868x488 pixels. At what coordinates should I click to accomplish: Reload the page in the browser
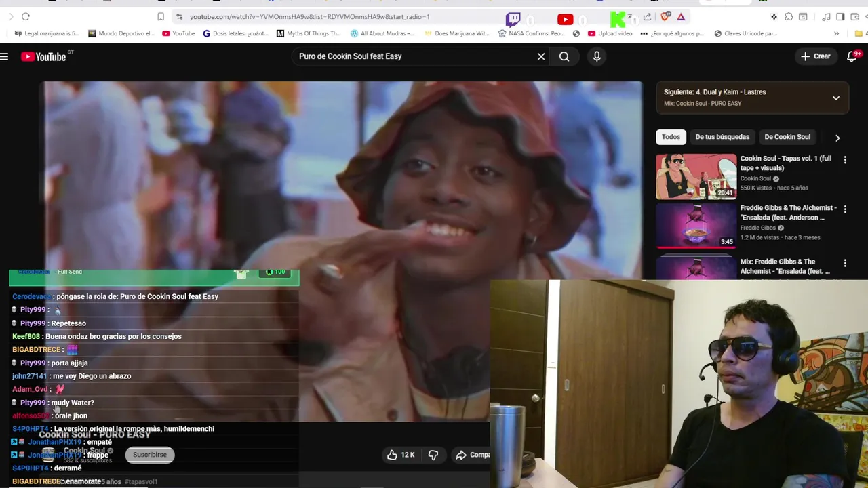(26, 16)
